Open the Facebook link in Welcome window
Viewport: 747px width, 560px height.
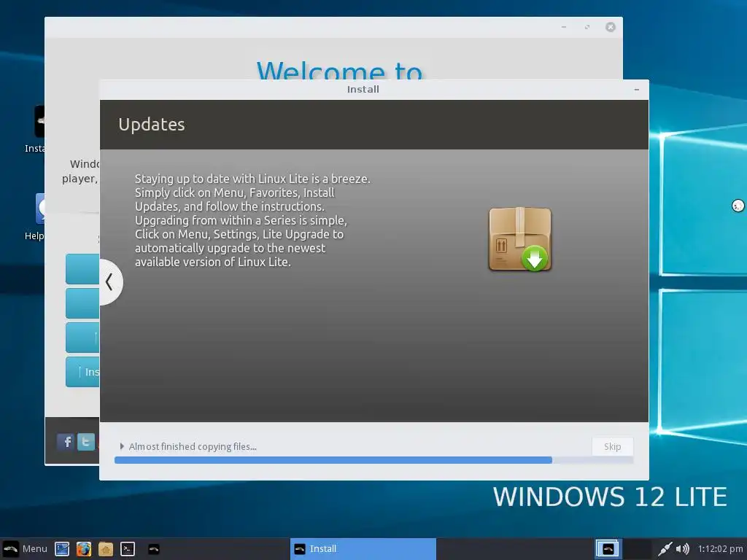pos(65,441)
